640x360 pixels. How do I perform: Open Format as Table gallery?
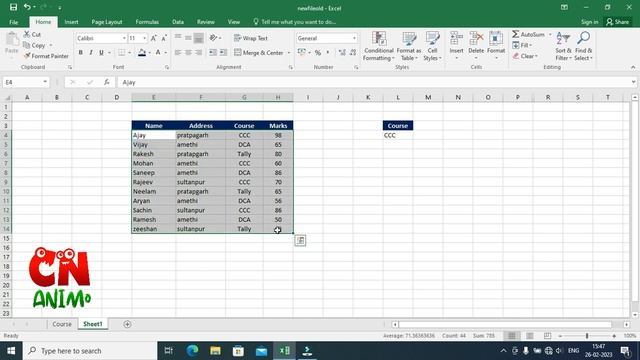click(409, 46)
